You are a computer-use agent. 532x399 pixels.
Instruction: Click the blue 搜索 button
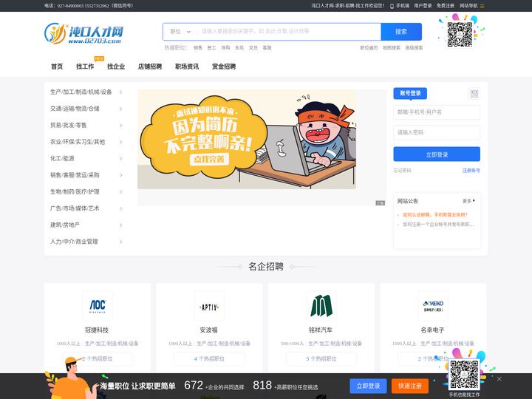point(401,32)
